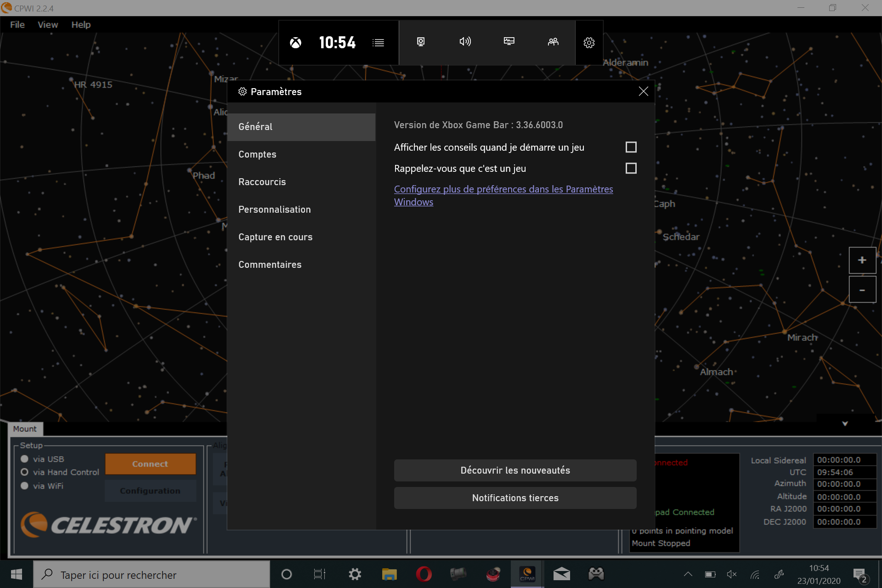The height and width of the screenshot is (588, 882).
Task: Click the network WiFi icon in tray
Action: (755, 574)
